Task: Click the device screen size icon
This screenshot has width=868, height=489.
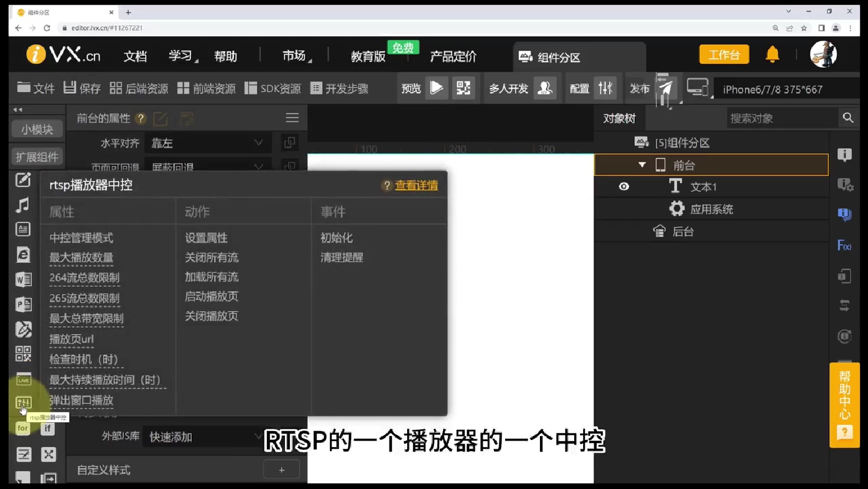Action: tap(697, 88)
